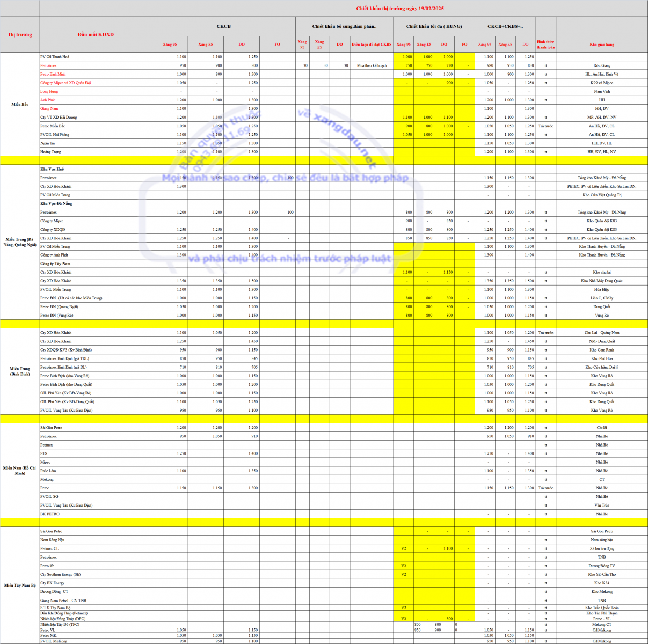The height and width of the screenshot is (644, 648).
Task: Click the 'Xà lan lưu động' cell
Action: pos(602,548)
